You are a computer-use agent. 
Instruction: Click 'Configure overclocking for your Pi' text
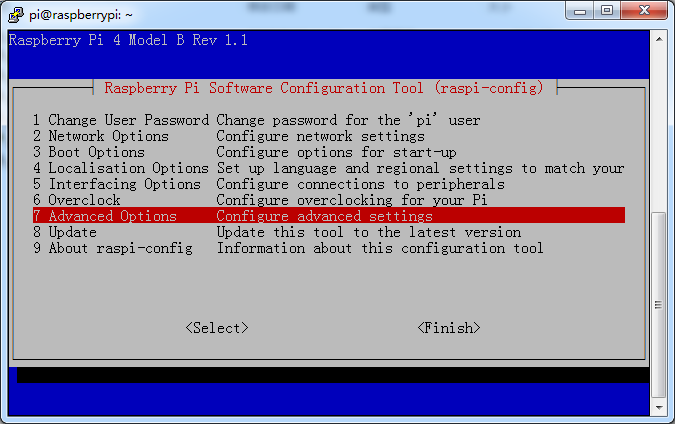[352, 200]
